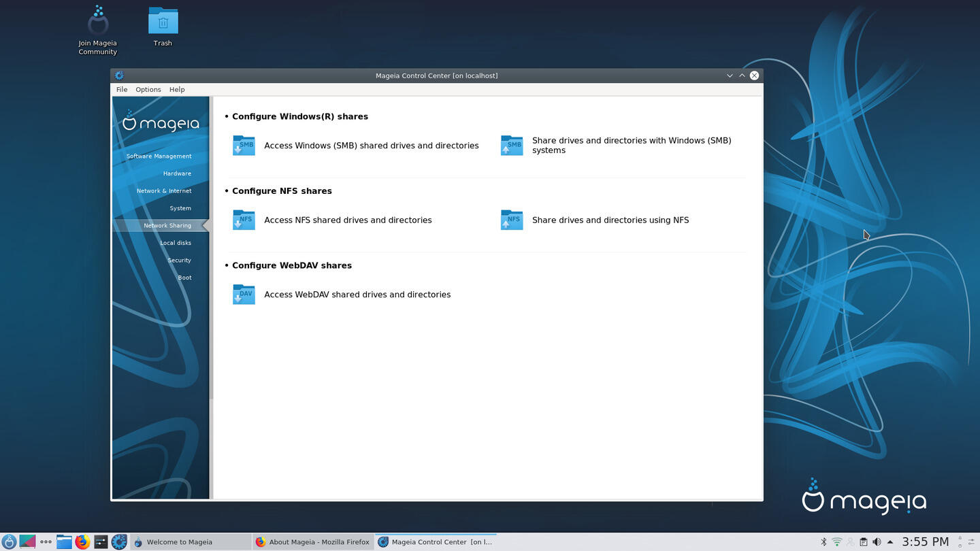The height and width of the screenshot is (551, 980).
Task: Expand hidden system tray icons arrow
Action: 890,542
